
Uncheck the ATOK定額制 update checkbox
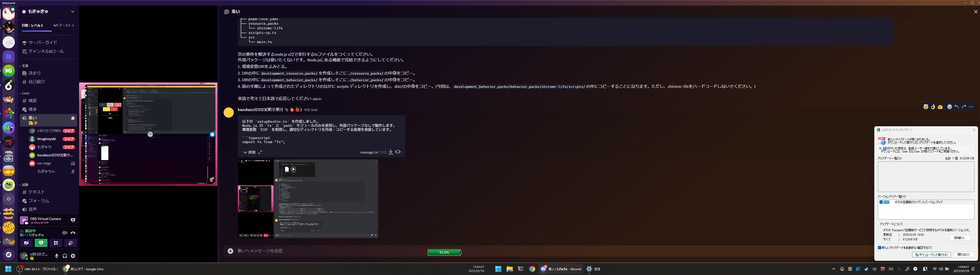click(881, 202)
